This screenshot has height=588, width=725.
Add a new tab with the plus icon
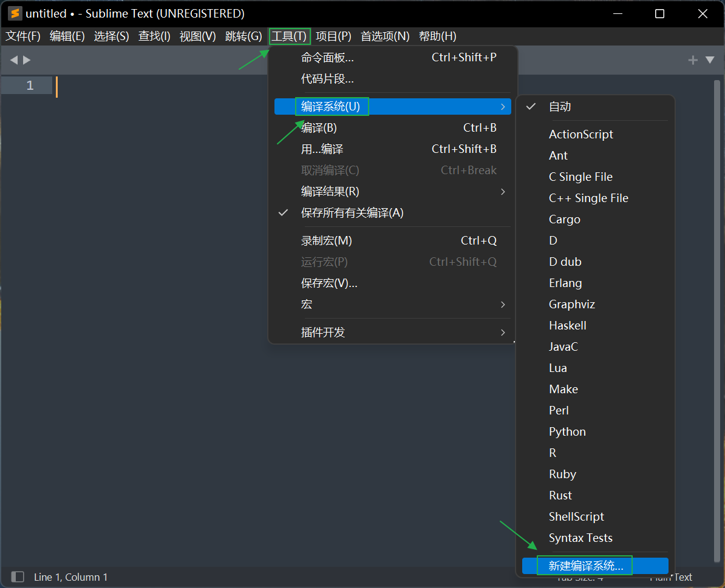click(693, 60)
